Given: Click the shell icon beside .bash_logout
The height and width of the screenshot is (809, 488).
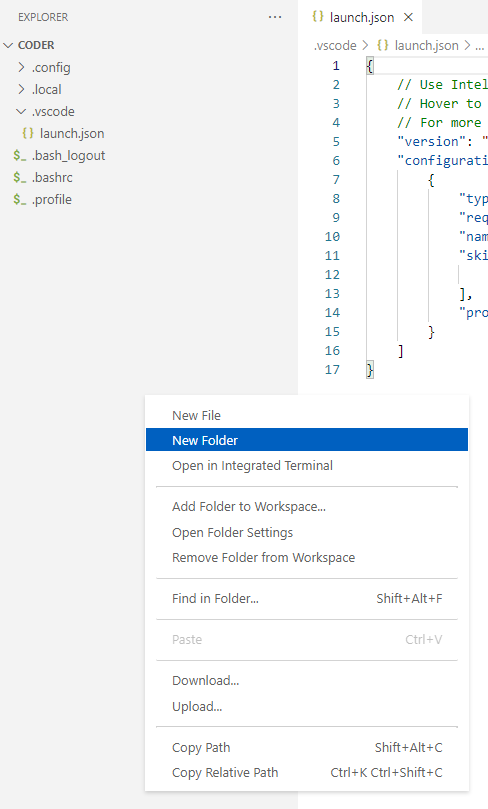Looking at the screenshot, I should 20,155.
